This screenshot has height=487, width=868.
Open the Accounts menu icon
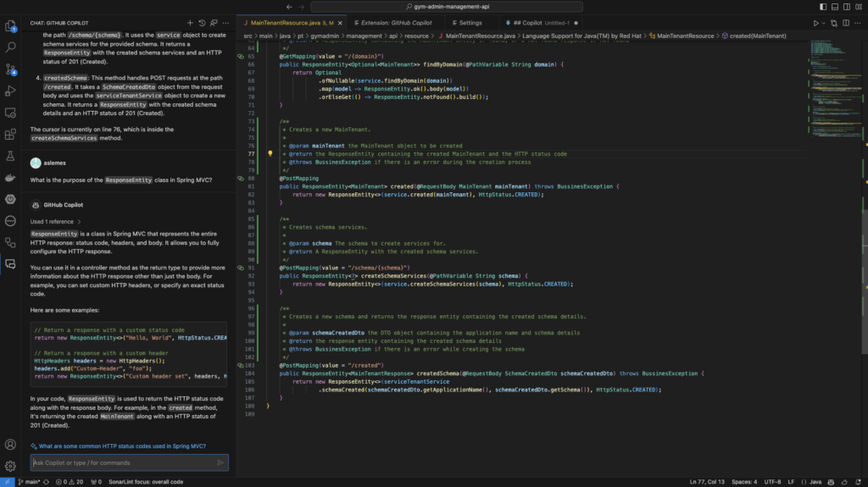pos(10,445)
